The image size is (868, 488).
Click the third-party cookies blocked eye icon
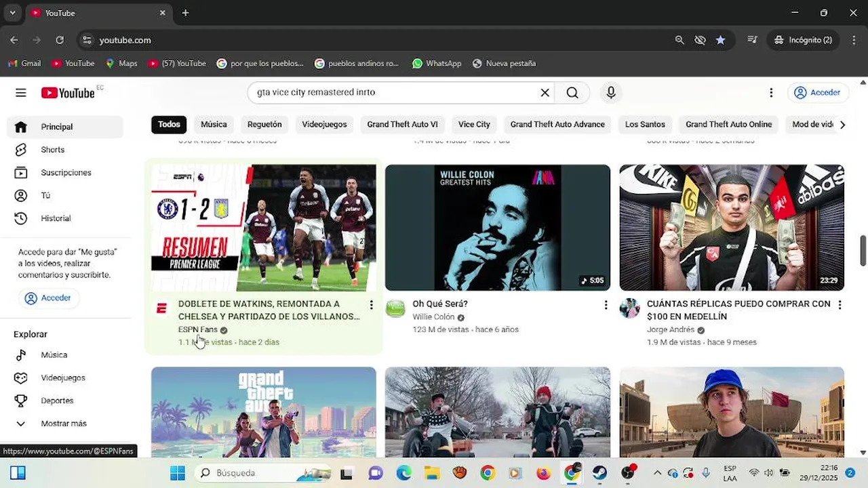tap(700, 40)
